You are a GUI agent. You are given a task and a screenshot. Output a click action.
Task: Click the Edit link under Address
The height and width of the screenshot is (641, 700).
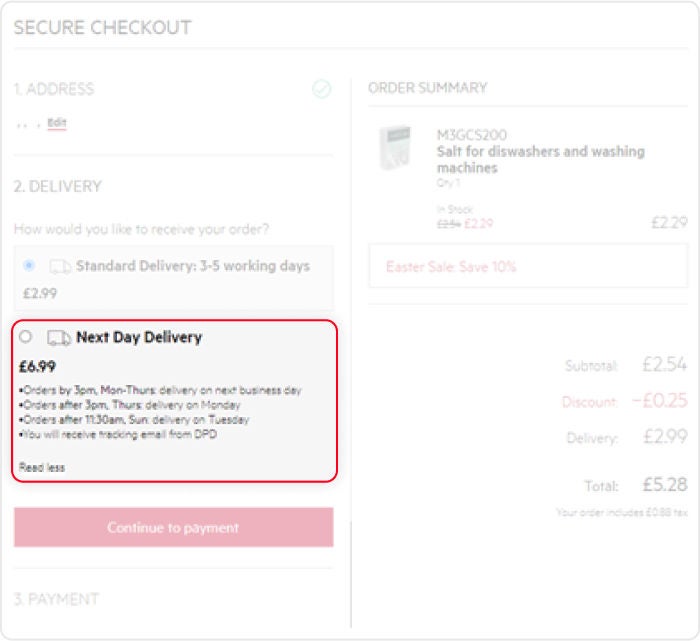click(x=57, y=123)
